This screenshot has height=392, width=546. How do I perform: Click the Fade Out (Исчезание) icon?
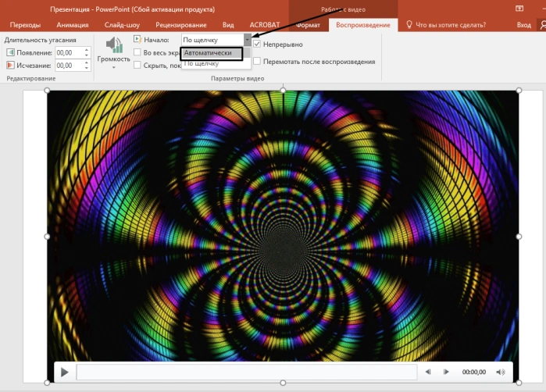click(x=10, y=65)
